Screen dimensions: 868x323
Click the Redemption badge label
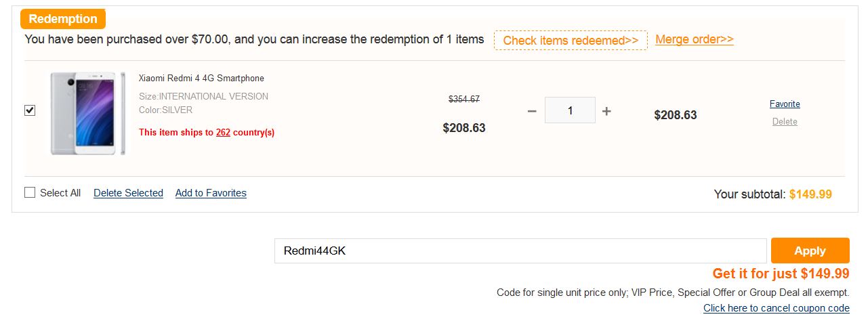[x=63, y=19]
